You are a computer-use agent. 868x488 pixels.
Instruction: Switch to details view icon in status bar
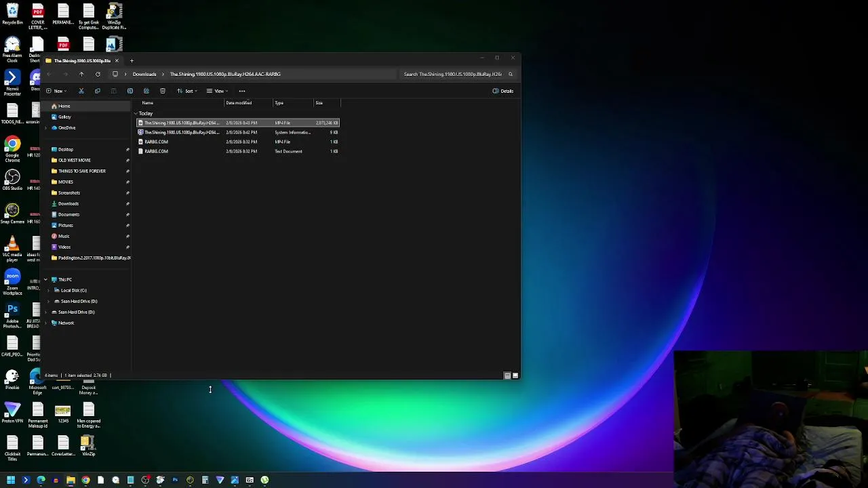click(x=507, y=375)
